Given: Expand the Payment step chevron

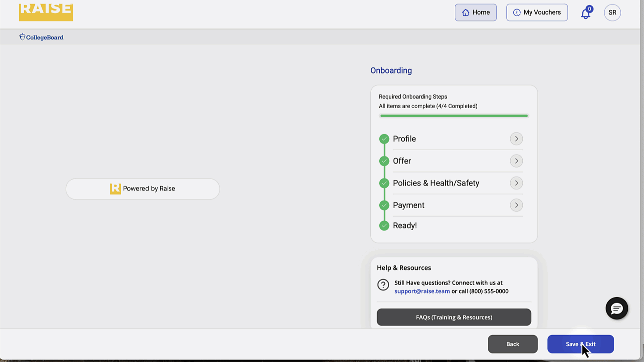Looking at the screenshot, I should (516, 205).
